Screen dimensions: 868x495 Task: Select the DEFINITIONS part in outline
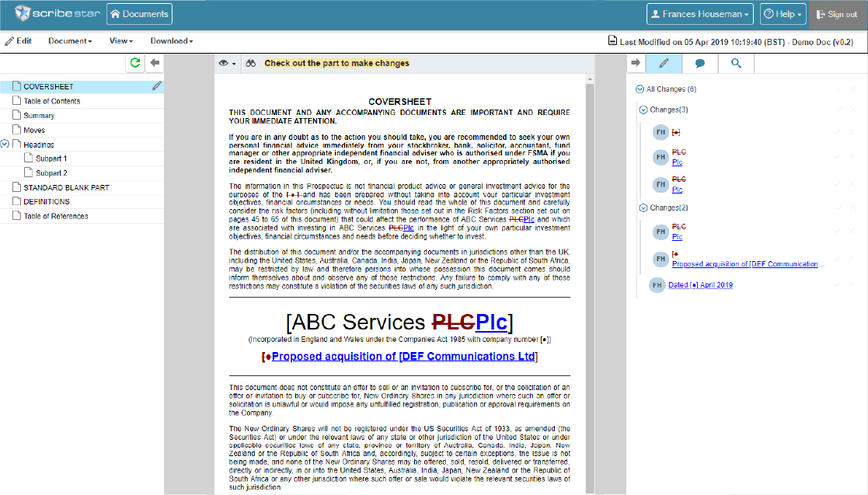(46, 202)
